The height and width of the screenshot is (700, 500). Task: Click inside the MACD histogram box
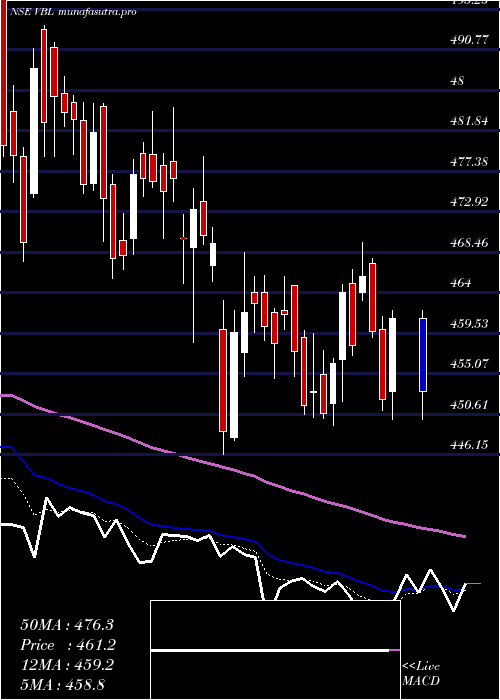click(275, 650)
